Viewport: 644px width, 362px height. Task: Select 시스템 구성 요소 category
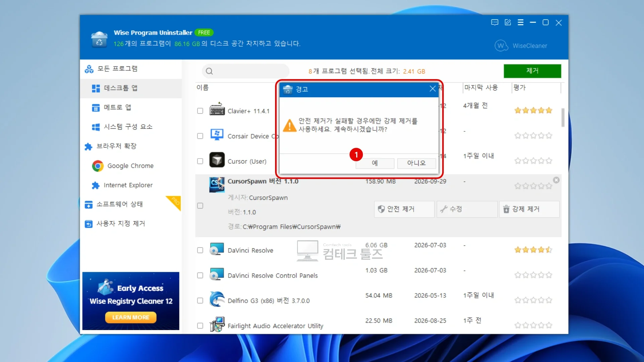(x=131, y=127)
